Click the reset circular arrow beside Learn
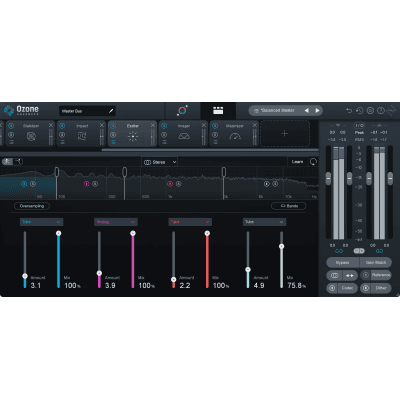 tap(313, 162)
